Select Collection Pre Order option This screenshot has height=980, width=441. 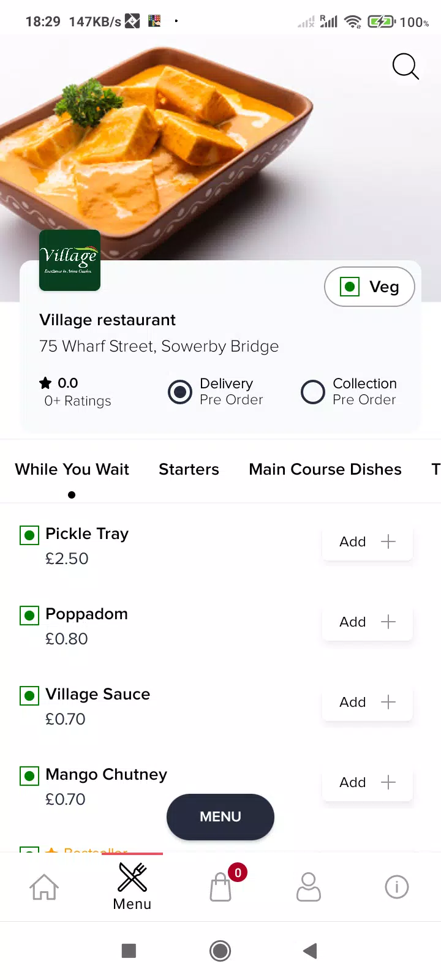(x=313, y=392)
